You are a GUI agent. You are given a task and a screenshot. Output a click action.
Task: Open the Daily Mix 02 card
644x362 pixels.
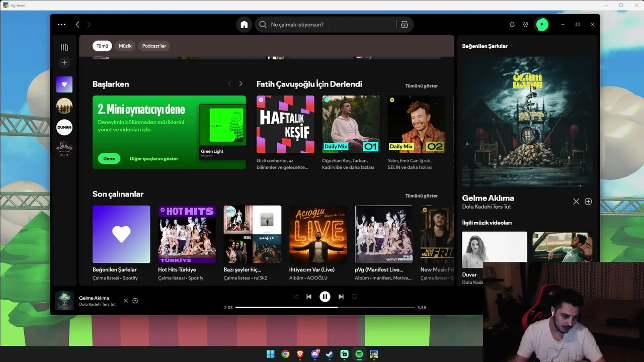416,133
